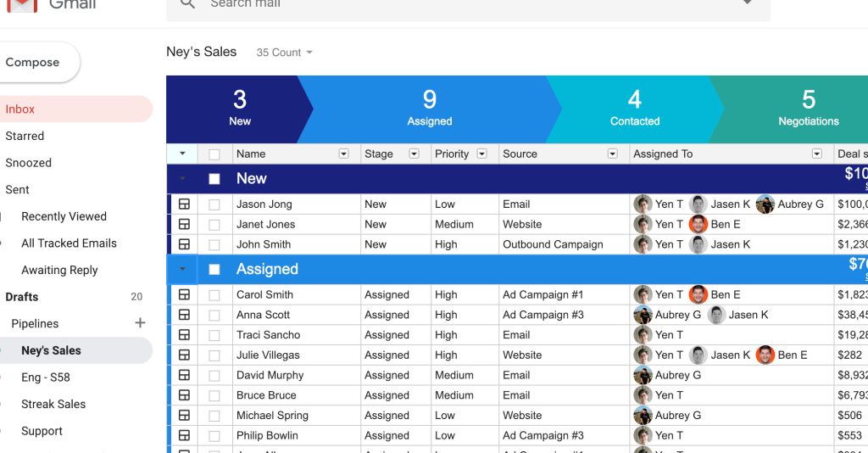The width and height of the screenshot is (868, 453).
Task: Click the search magnifier icon
Action: (x=189, y=4)
